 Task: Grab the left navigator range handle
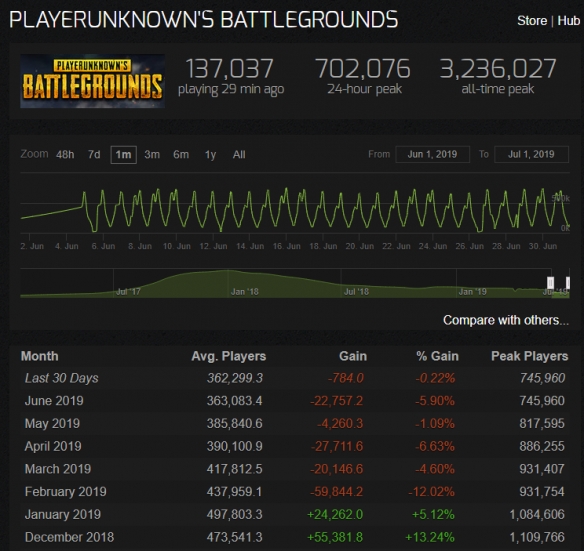(550, 282)
